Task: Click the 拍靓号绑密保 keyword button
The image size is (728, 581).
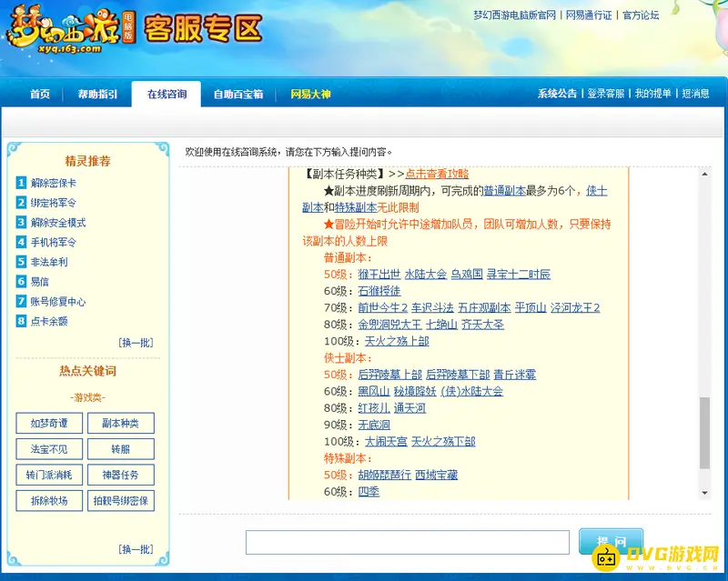Action: click(x=121, y=501)
